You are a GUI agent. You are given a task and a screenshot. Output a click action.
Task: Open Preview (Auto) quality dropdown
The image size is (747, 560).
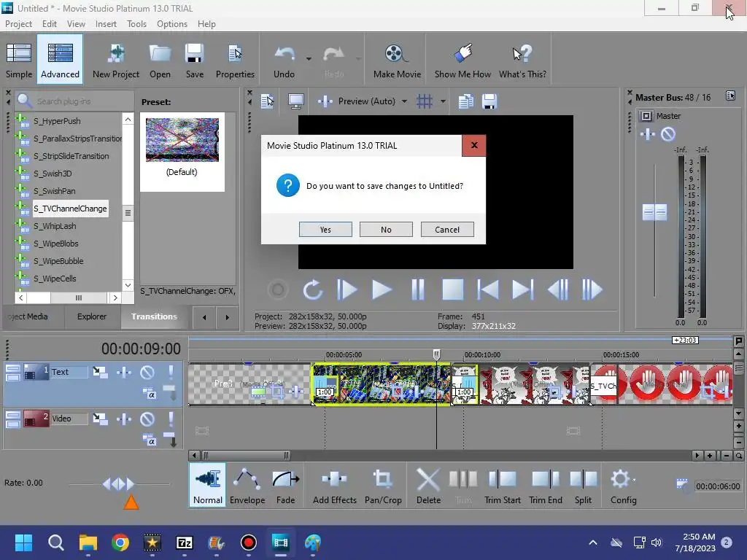pos(404,101)
